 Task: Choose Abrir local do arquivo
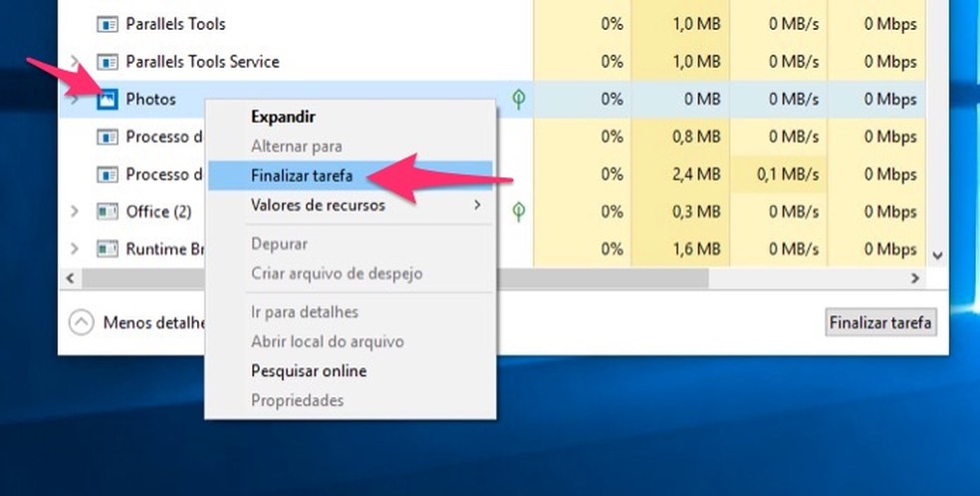(350, 342)
